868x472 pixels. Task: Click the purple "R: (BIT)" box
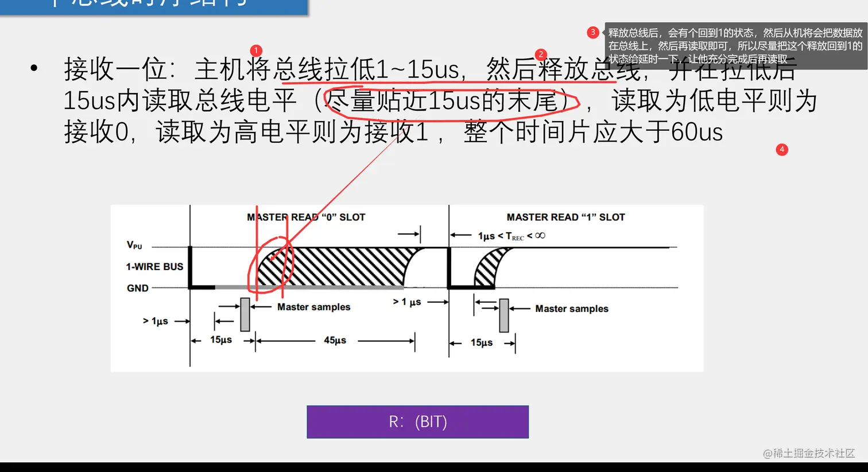point(417,422)
